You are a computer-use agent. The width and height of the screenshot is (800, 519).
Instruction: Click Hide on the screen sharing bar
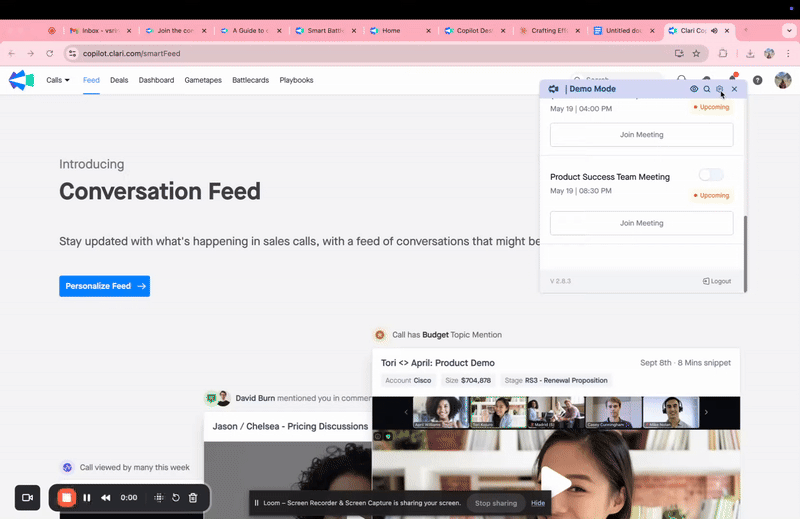[538, 503]
